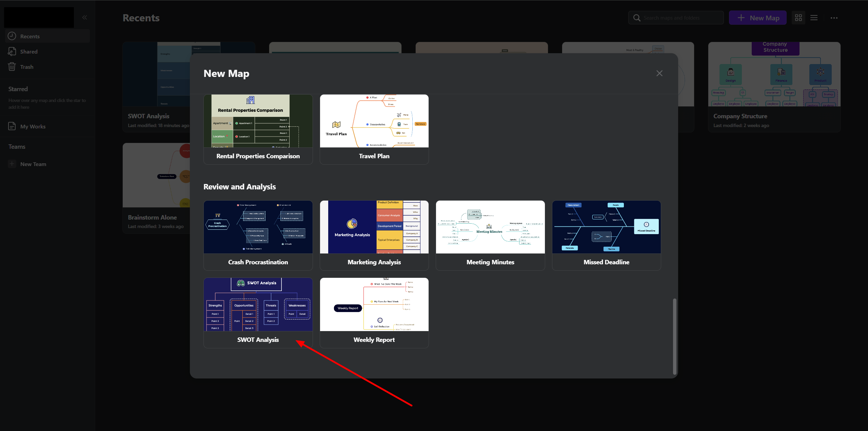The height and width of the screenshot is (431, 868).
Task: Click the Recents clock icon
Action: click(x=12, y=36)
